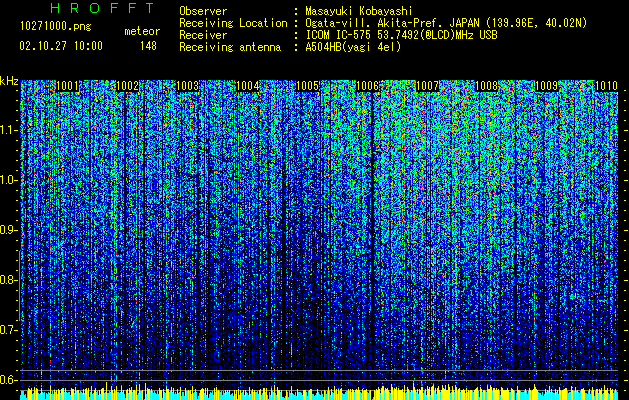Click the Receiving Location label
The height and width of the screenshot is (400, 629).
(233, 23)
